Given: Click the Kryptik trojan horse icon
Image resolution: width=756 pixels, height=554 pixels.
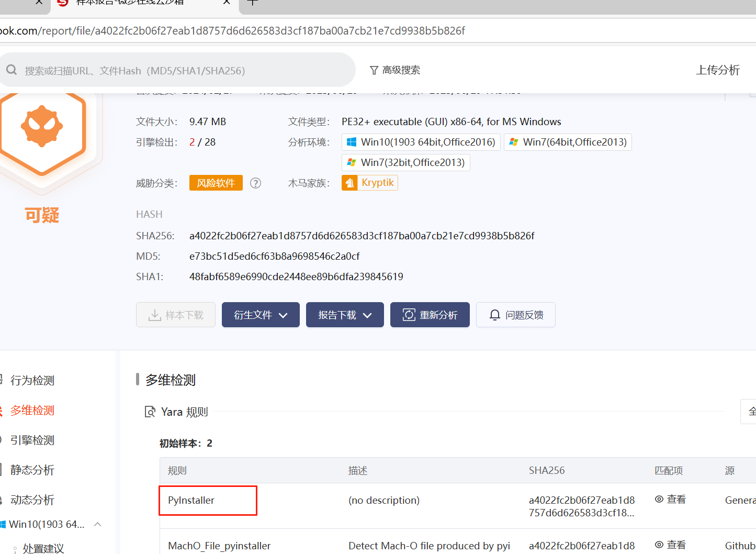Looking at the screenshot, I should (x=349, y=183).
